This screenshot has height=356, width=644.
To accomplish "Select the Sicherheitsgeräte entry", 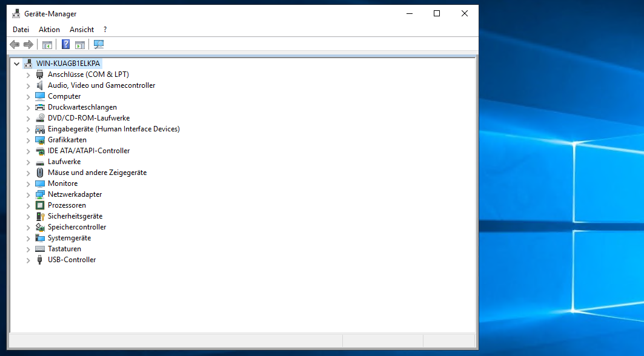I will (x=75, y=216).
